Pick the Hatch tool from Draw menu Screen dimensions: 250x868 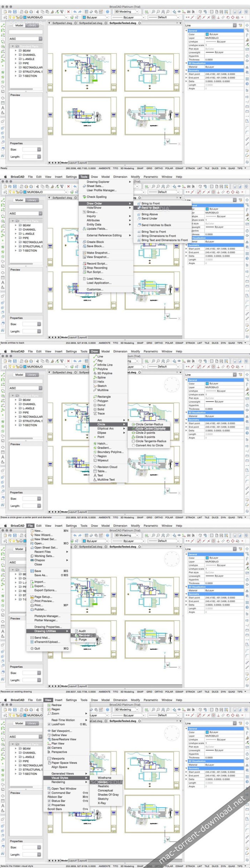click(x=102, y=444)
